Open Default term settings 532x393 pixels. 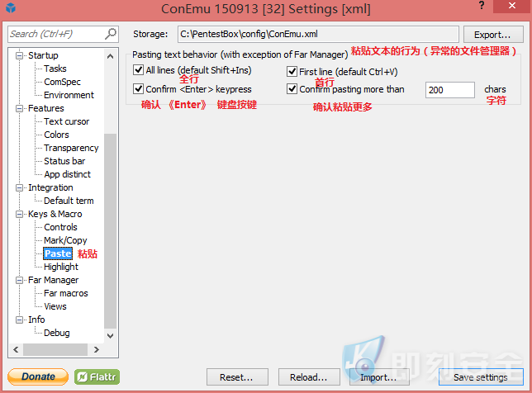click(x=69, y=201)
